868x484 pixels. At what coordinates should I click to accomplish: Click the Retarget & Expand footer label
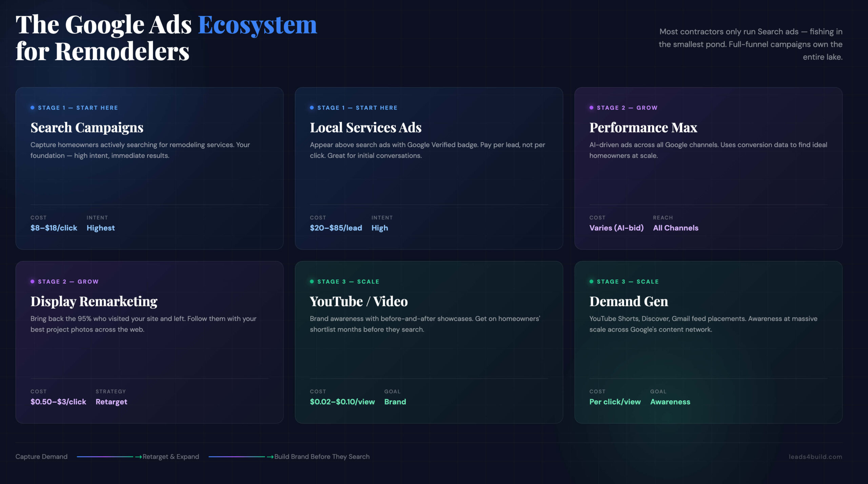(171, 457)
